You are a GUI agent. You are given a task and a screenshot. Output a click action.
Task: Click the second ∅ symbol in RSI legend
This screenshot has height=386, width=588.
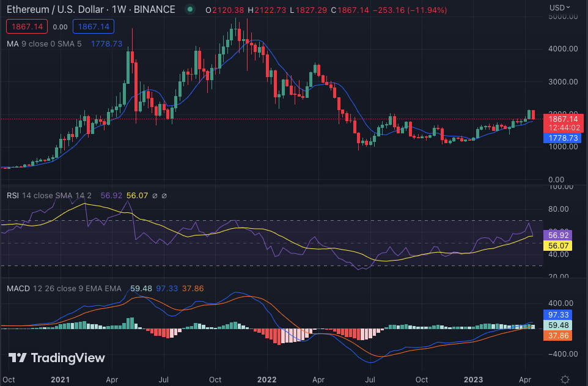click(164, 196)
